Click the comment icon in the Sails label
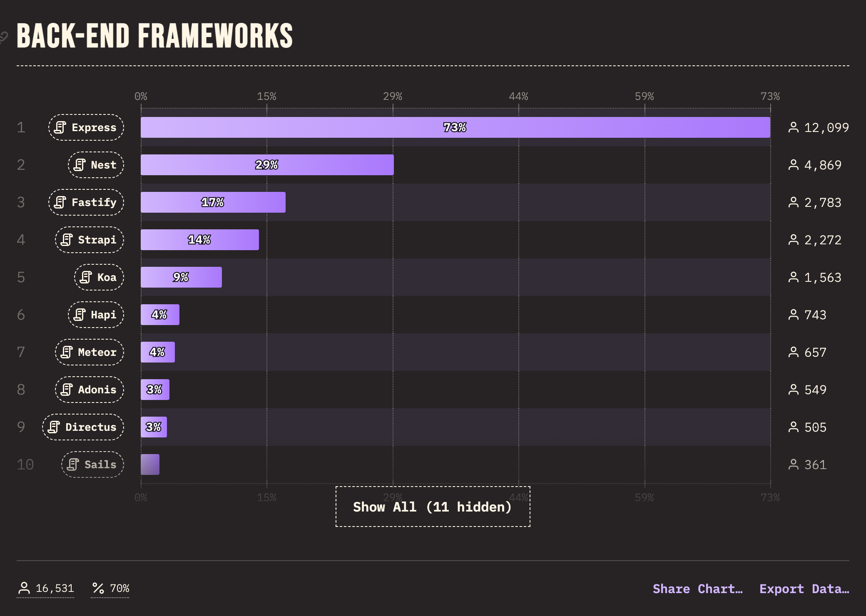Image resolution: width=866 pixels, height=616 pixels. [x=73, y=464]
